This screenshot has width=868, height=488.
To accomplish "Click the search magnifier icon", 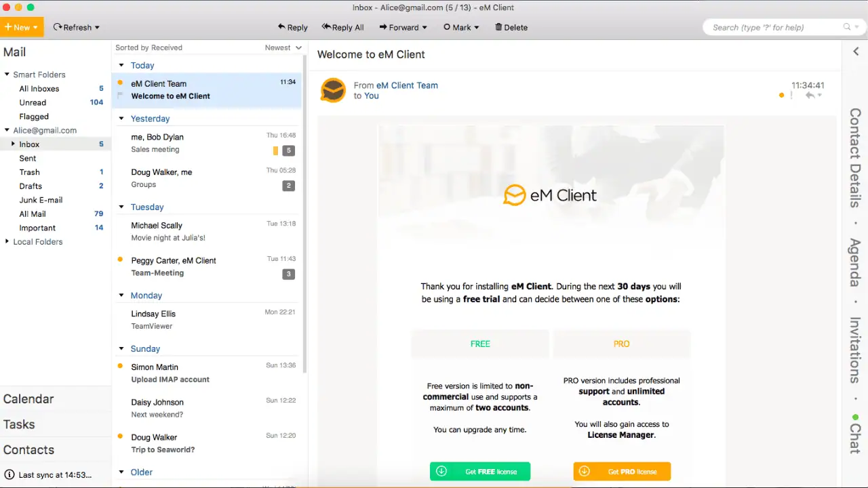I will [x=847, y=27].
